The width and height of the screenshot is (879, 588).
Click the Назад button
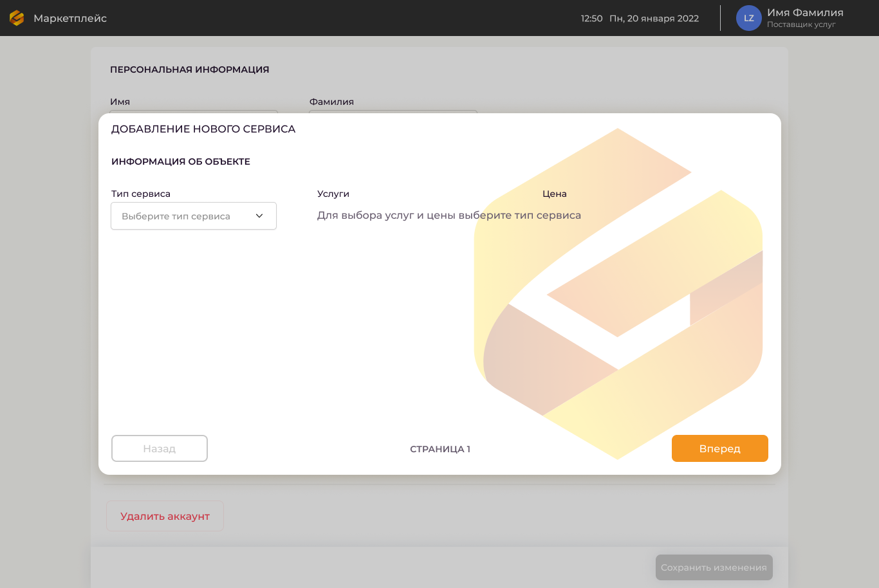pos(160,448)
